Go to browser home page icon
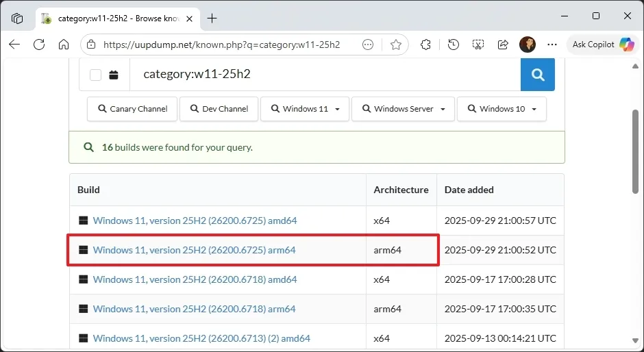This screenshot has width=644, height=352. (64, 45)
